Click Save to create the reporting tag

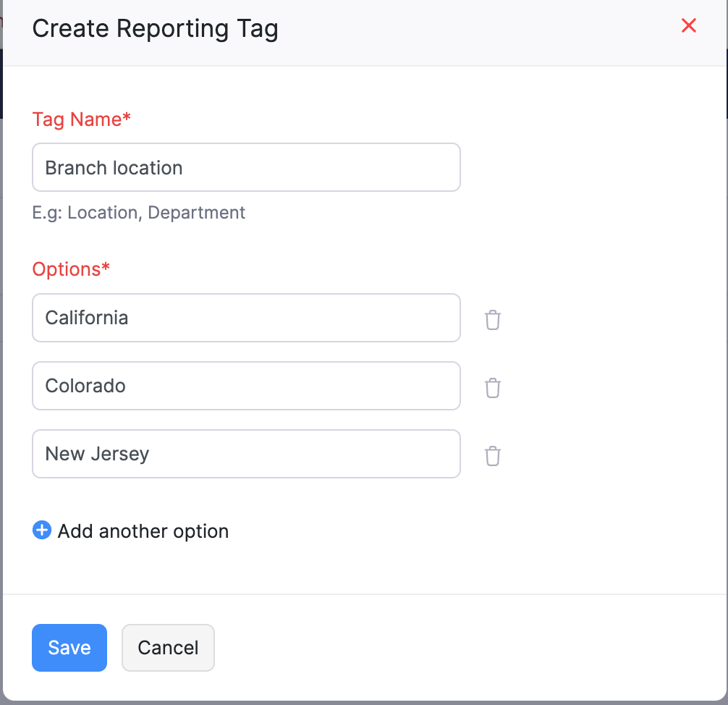point(69,648)
